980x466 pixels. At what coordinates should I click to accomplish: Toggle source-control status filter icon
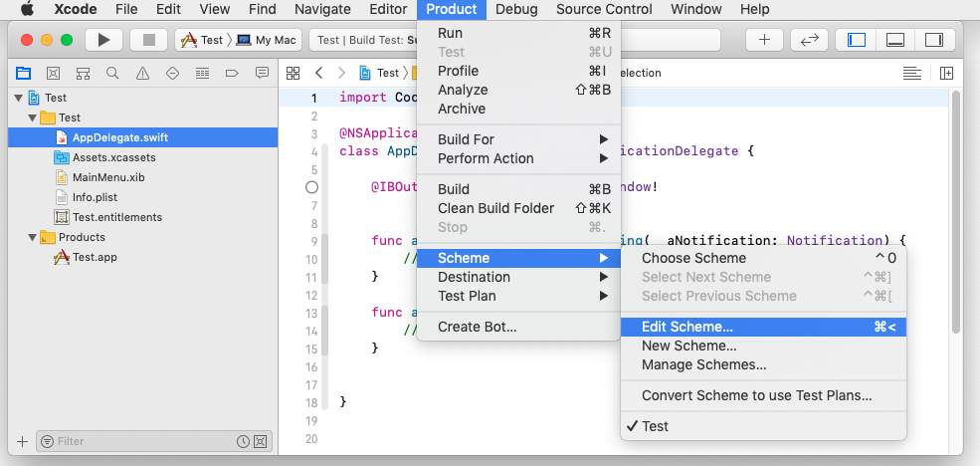[261, 442]
